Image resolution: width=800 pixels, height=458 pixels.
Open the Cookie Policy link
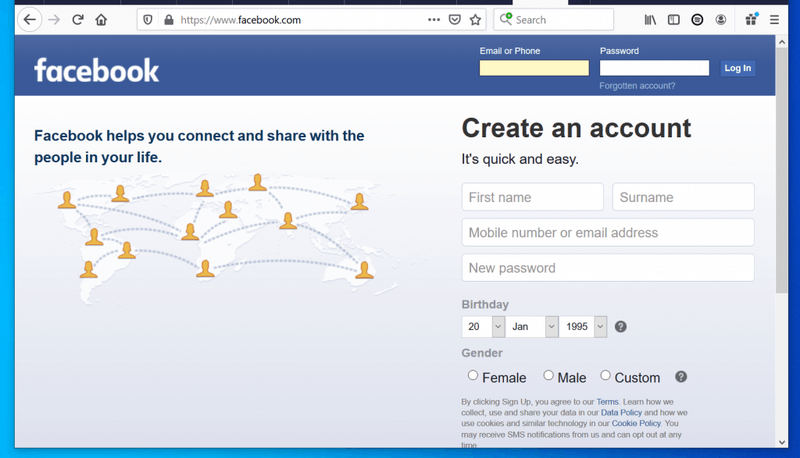636,423
